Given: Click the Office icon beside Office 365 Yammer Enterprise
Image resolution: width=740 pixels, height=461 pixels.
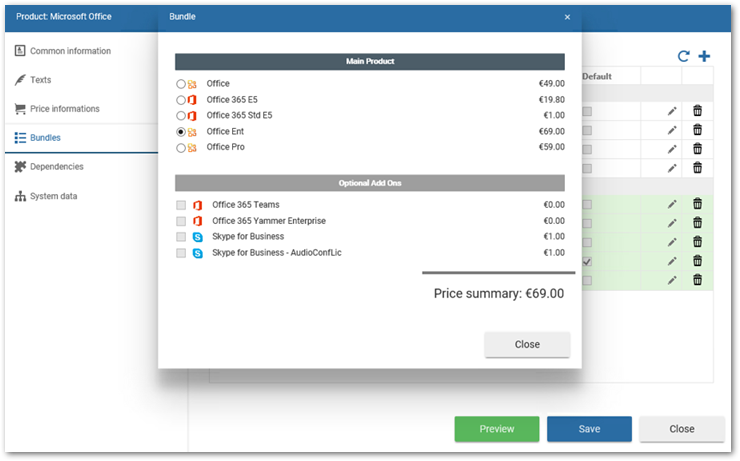Looking at the screenshot, I should 198,221.
